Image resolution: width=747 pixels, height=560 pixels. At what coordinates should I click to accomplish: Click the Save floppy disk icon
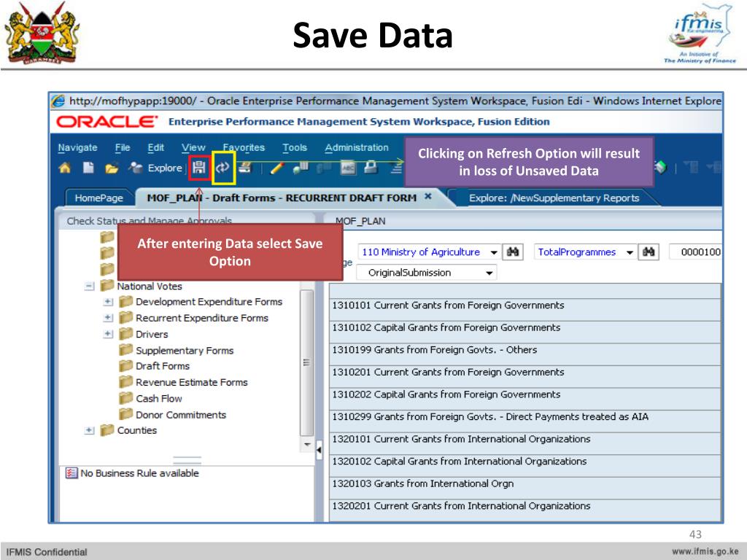pyautogui.click(x=199, y=167)
